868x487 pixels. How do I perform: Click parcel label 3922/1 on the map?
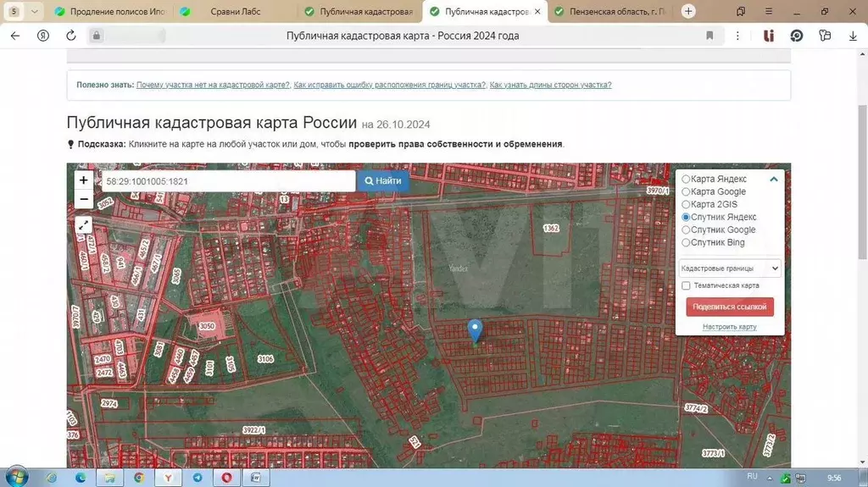pyautogui.click(x=253, y=430)
